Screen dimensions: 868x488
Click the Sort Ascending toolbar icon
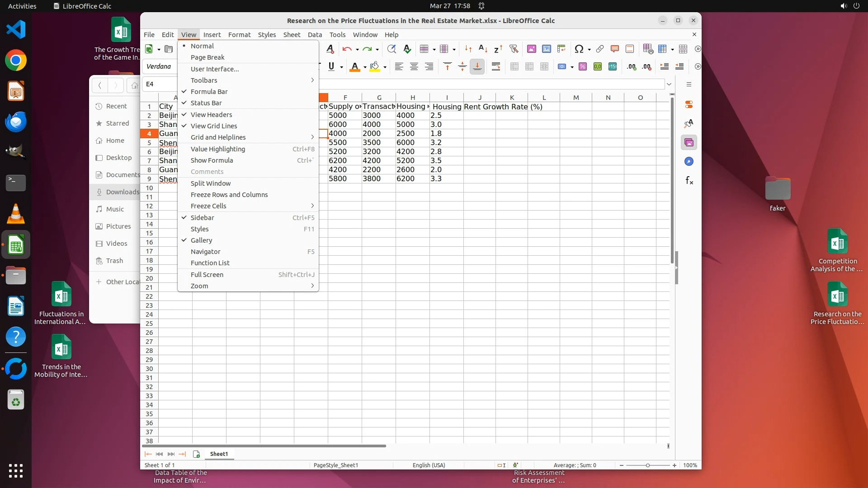click(x=483, y=49)
